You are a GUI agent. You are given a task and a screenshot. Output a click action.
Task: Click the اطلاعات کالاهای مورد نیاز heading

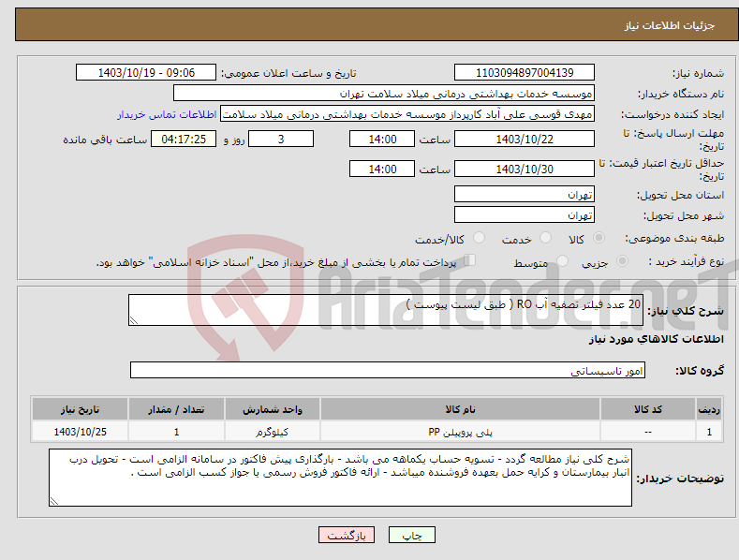point(656,339)
